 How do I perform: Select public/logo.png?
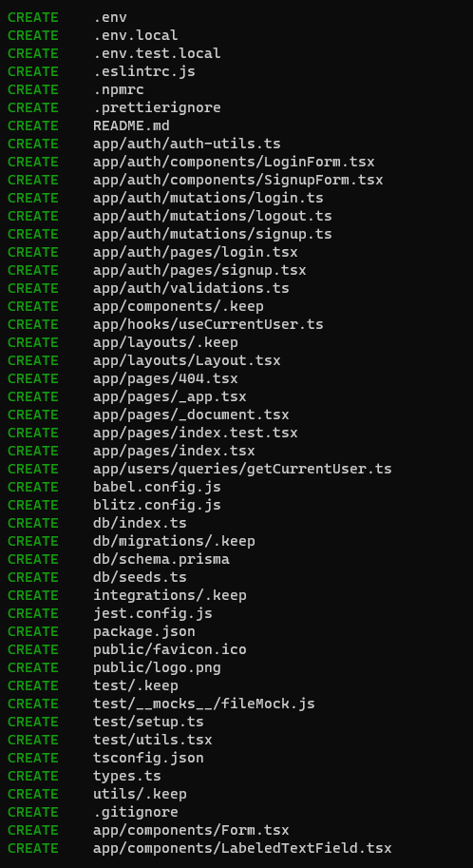pyautogui.click(x=157, y=667)
